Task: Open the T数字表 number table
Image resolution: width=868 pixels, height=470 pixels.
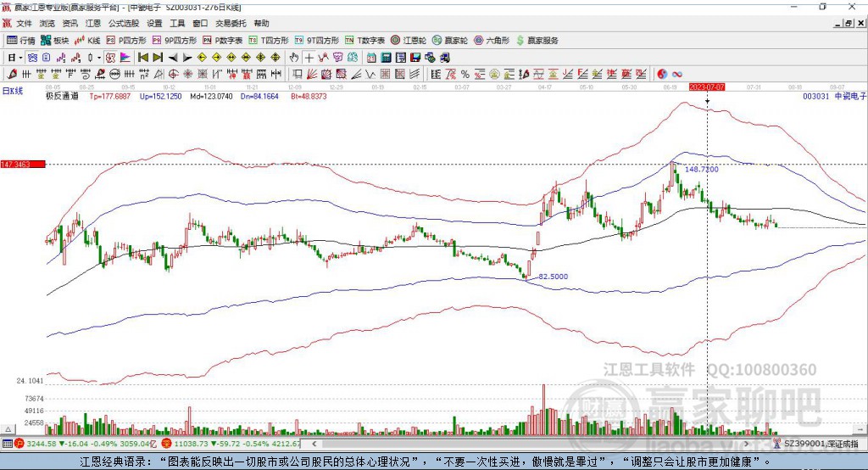Action: [x=364, y=41]
